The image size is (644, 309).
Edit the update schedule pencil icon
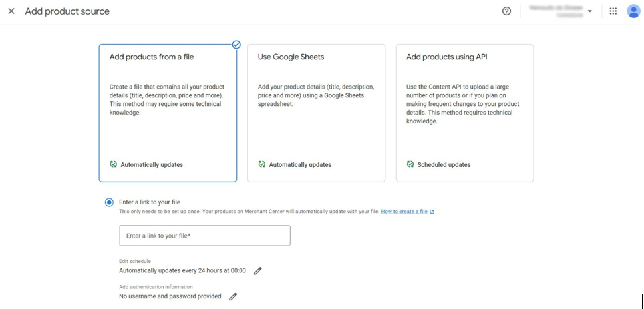[x=257, y=271]
